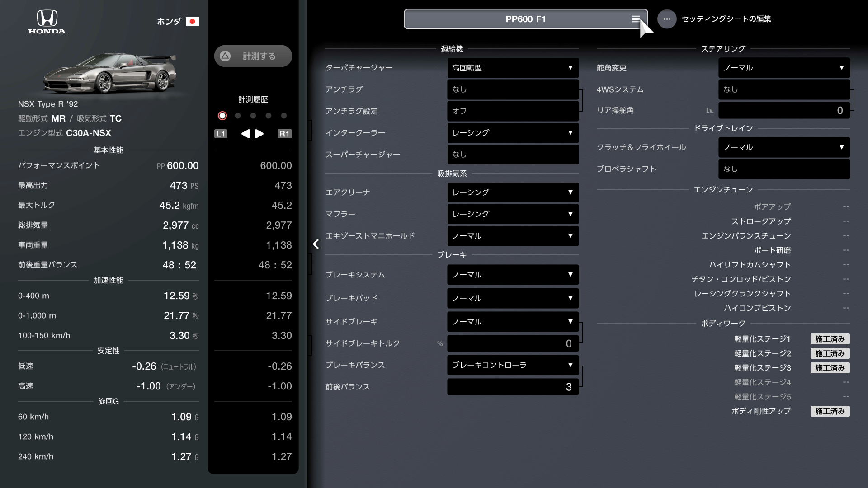The width and height of the screenshot is (868, 488).
Task: Collapse panel with left chevron arrow
Action: tap(316, 244)
